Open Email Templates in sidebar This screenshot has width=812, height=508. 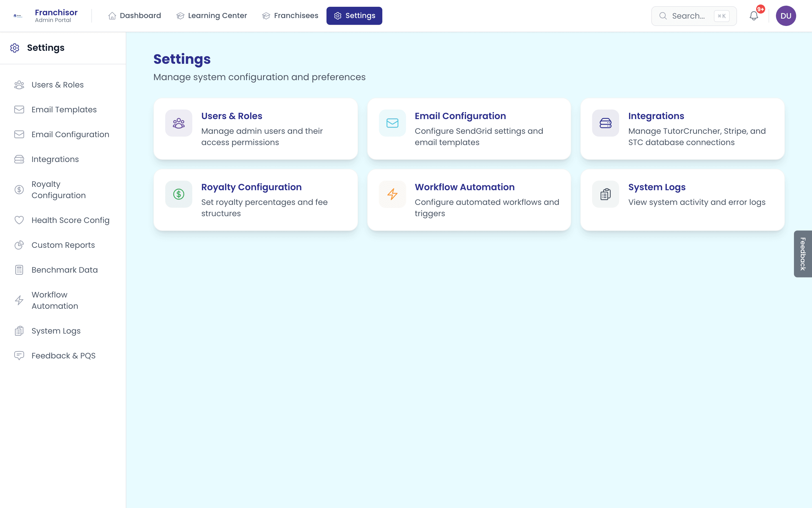click(x=63, y=110)
